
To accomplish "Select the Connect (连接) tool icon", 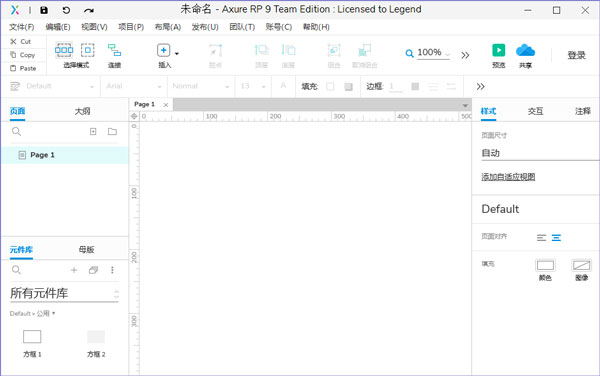I will click(x=114, y=50).
